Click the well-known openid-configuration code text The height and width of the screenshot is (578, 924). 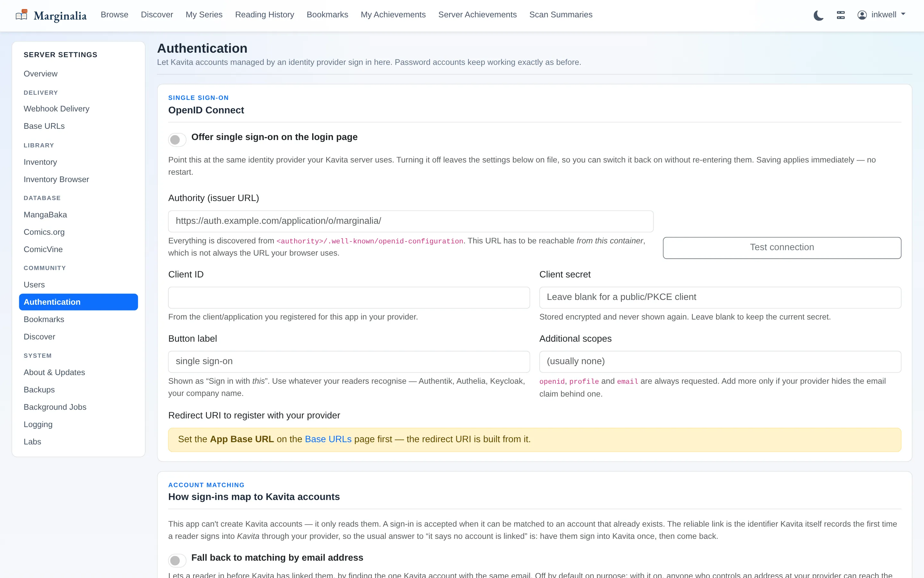[370, 241]
